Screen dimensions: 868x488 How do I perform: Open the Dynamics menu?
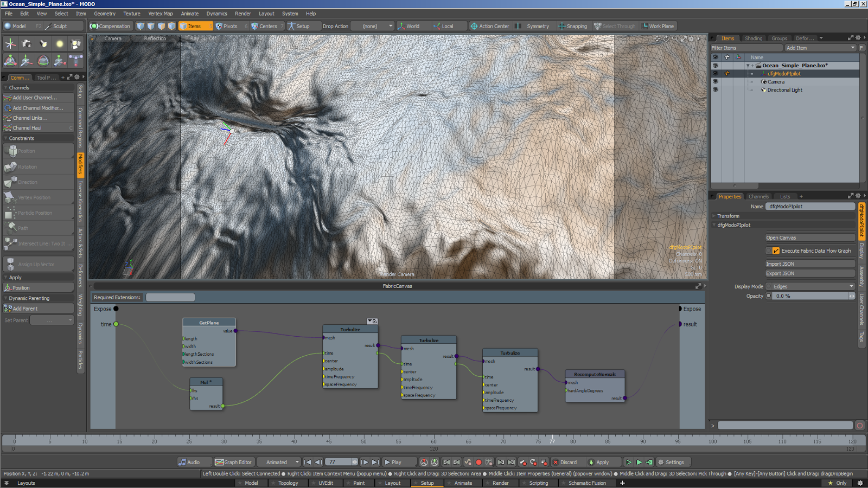coord(216,14)
